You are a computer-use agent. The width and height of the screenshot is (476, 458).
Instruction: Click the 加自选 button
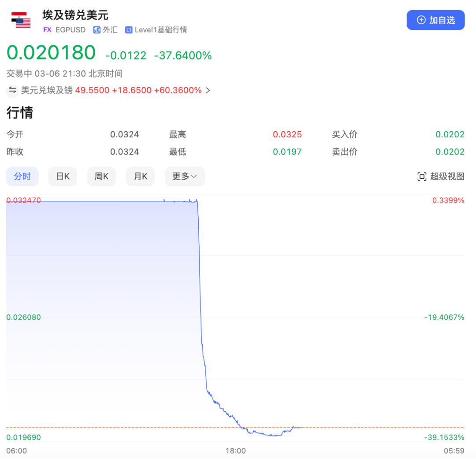435,20
